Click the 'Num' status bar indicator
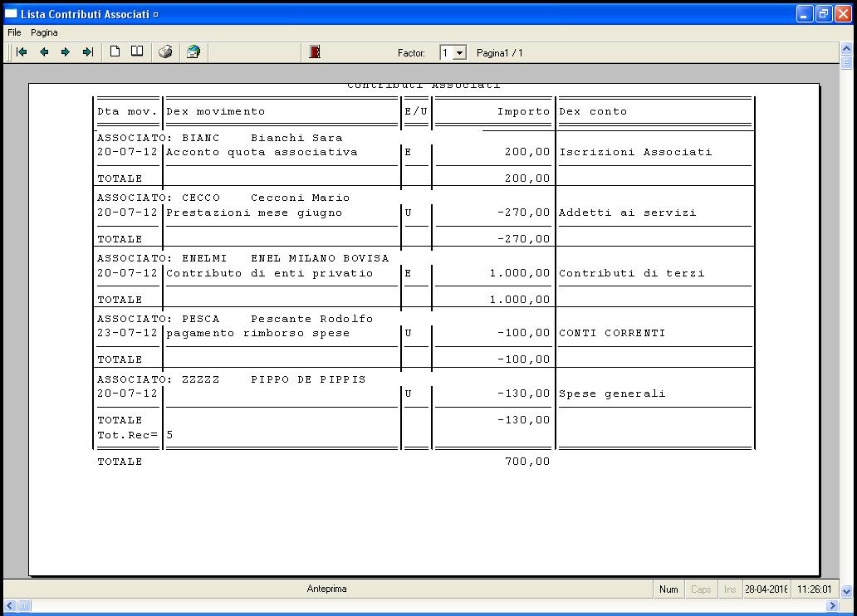 coord(668,589)
